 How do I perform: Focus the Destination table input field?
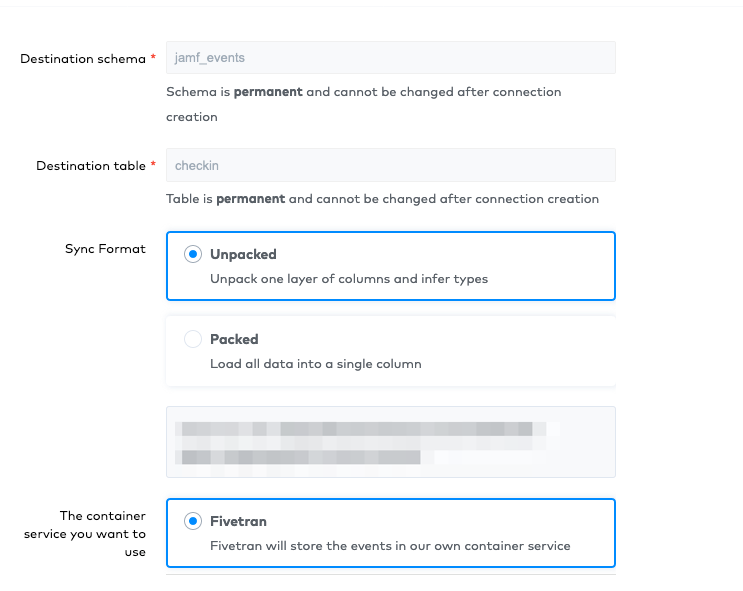point(390,165)
